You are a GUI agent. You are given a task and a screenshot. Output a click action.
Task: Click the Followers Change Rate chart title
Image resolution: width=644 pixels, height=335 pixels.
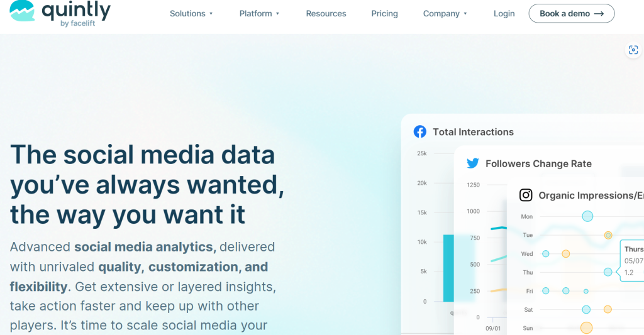tap(538, 163)
